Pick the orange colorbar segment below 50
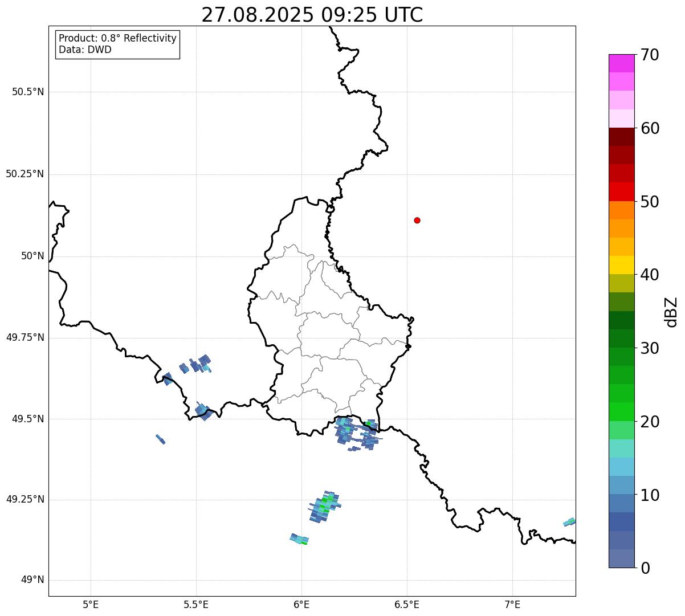 point(621,210)
